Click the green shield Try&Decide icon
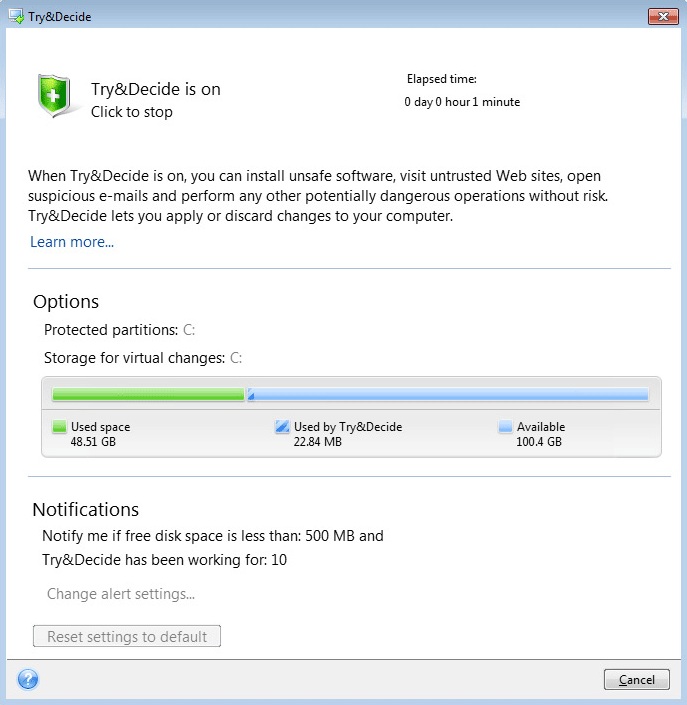This screenshot has height=705, width=687. point(54,96)
